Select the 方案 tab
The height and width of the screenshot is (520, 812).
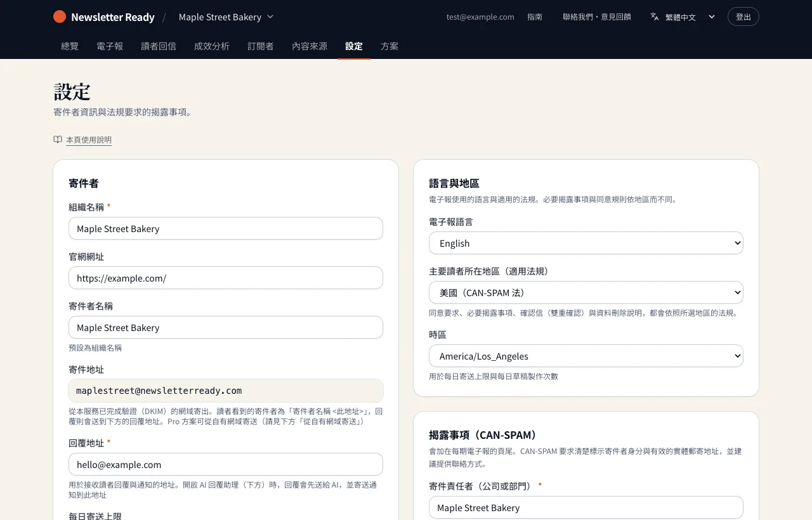(390, 46)
